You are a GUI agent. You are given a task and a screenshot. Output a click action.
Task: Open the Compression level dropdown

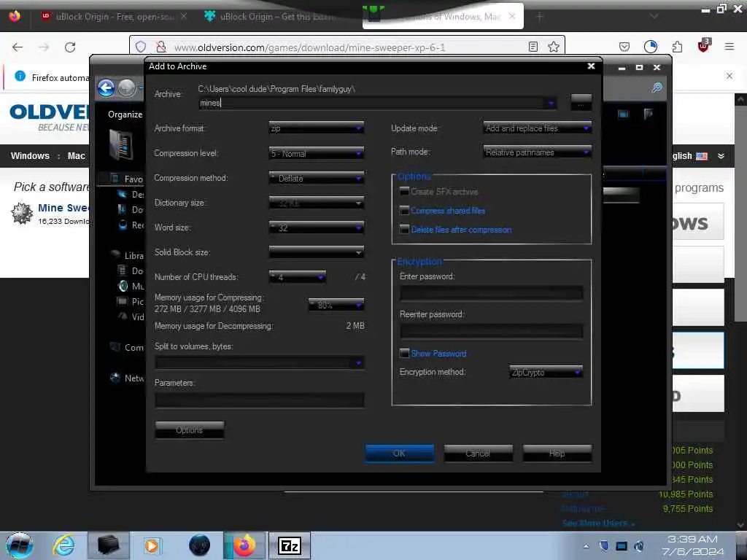[317, 153]
